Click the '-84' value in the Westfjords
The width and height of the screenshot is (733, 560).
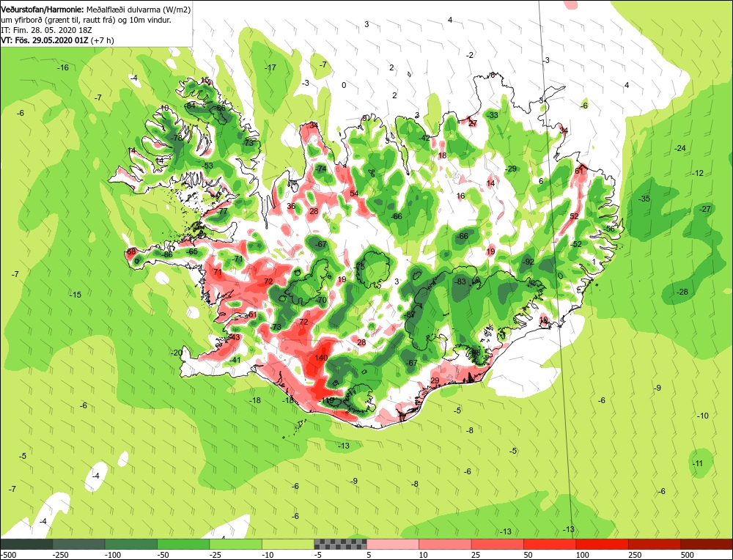click(190, 106)
